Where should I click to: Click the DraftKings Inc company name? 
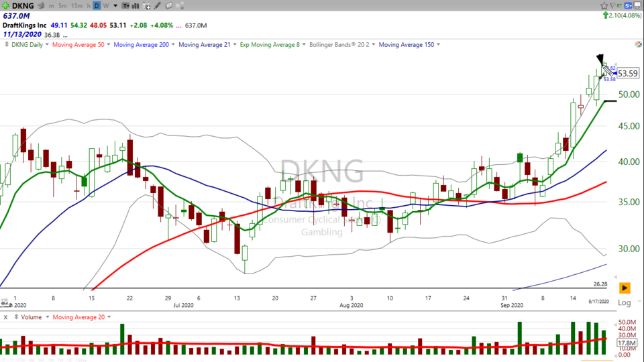point(25,25)
